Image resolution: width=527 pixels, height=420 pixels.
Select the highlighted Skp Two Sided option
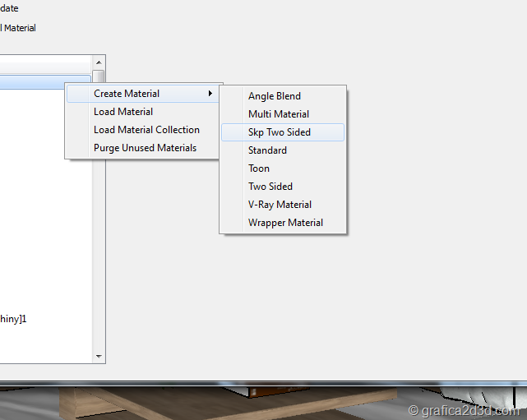[x=280, y=132]
